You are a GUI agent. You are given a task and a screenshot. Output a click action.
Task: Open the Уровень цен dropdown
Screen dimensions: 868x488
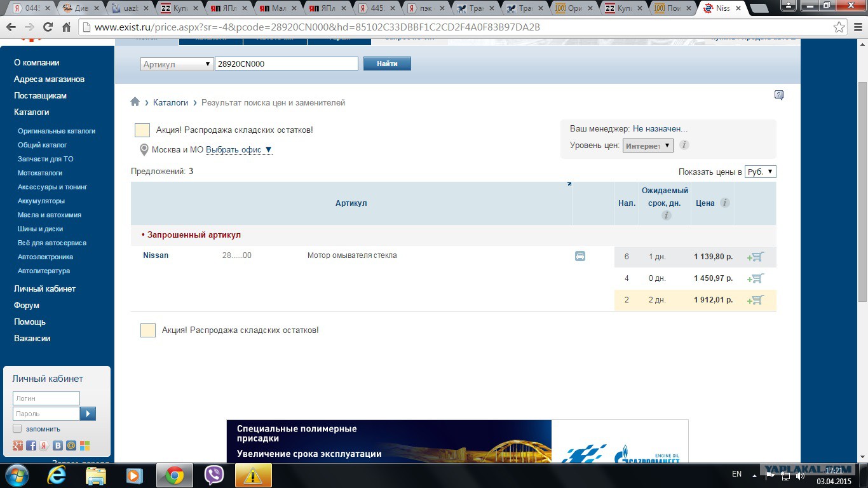point(648,146)
